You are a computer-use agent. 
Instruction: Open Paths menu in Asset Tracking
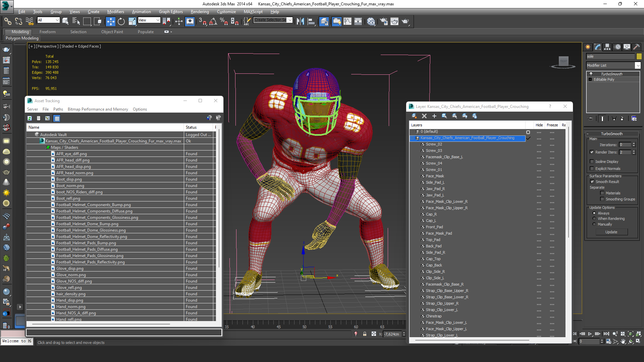point(58,109)
